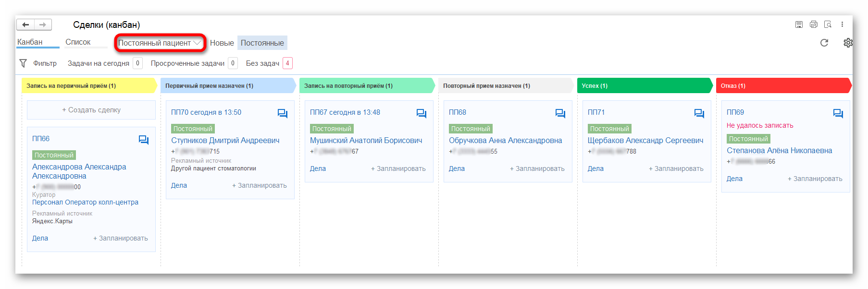Open chat icon on deal ПП69
Viewport: 868px width, 289px height.
(838, 113)
